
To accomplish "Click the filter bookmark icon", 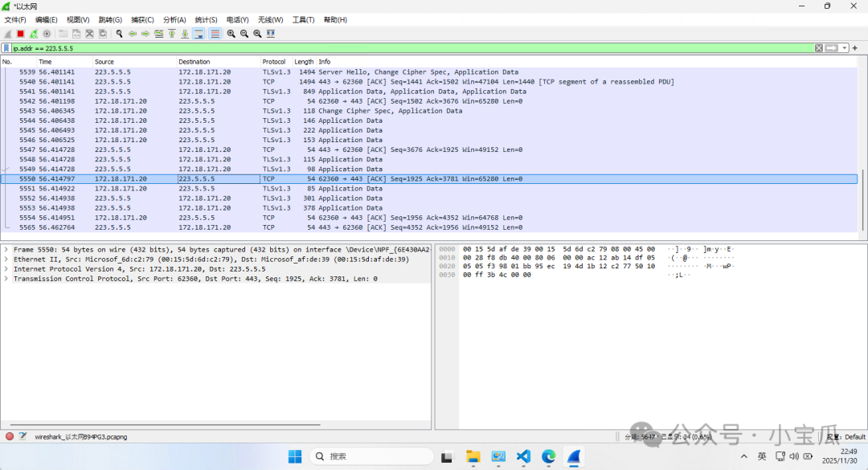I will click(x=6, y=48).
